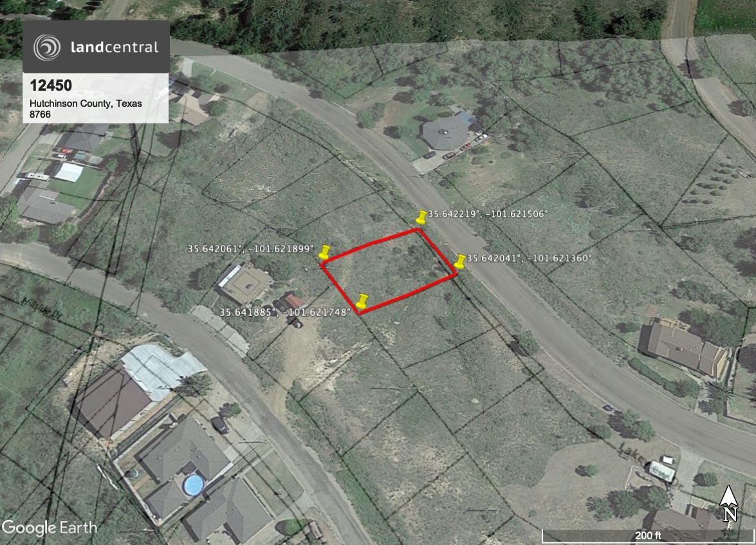Click the Hillside Dr street label

pyautogui.click(x=42, y=308)
